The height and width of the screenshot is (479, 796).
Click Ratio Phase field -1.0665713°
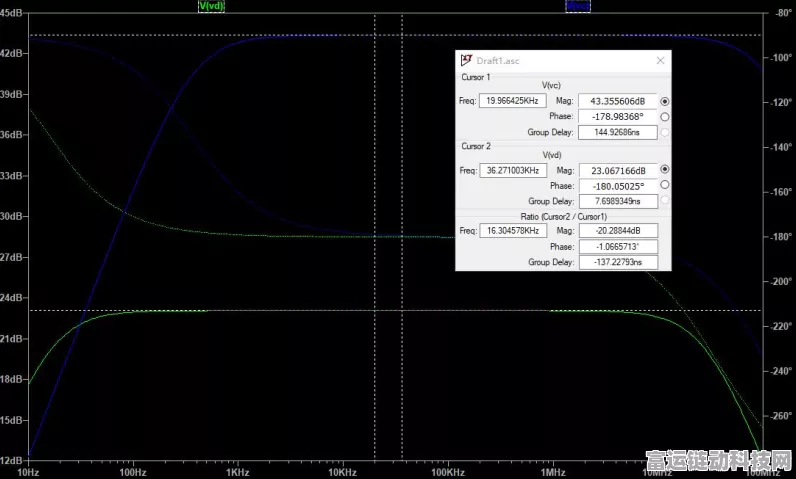tap(618, 247)
